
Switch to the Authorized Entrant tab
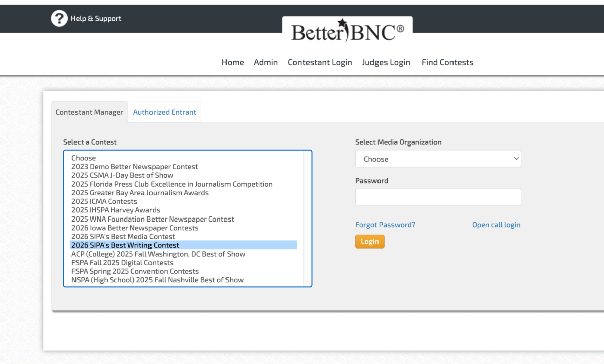tap(165, 112)
